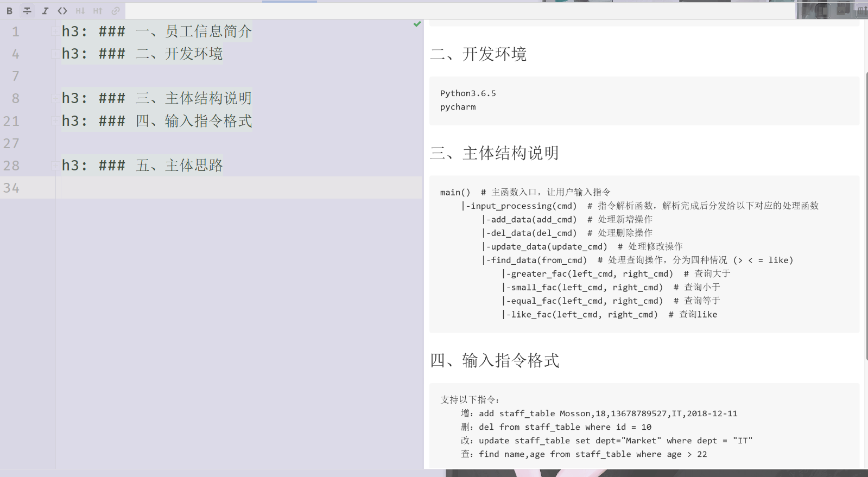
Task: Show editor and preview layout
Action: tap(822, 10)
